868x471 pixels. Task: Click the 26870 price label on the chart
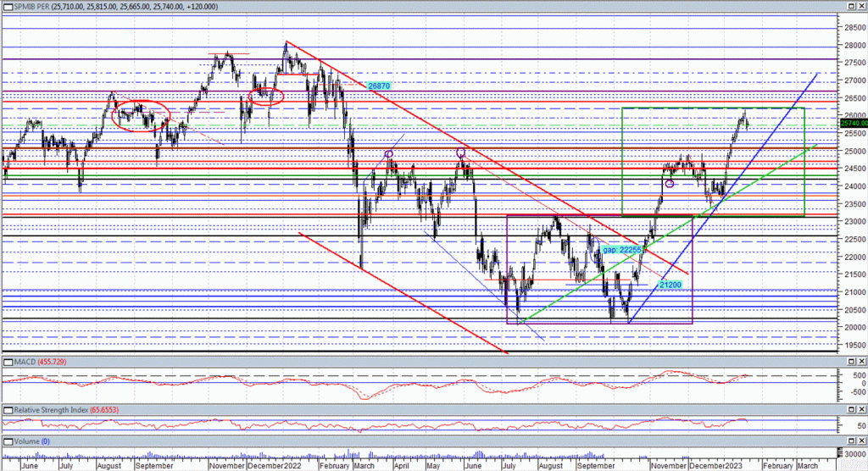[x=379, y=86]
